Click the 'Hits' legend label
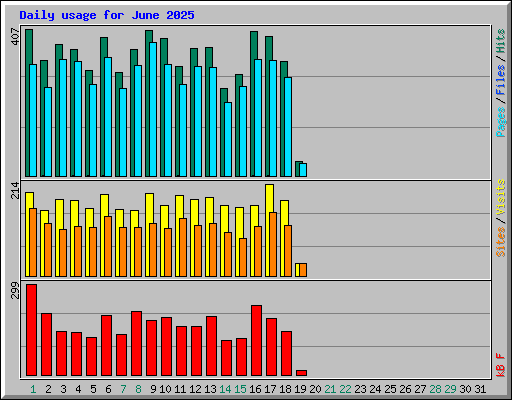The image size is (512, 400). [501, 41]
